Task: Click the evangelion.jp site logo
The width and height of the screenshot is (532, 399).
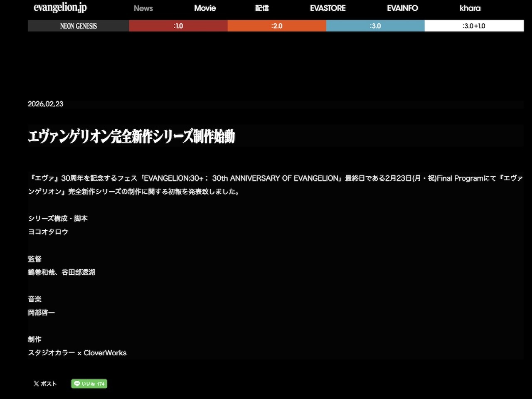Action: point(60,7)
